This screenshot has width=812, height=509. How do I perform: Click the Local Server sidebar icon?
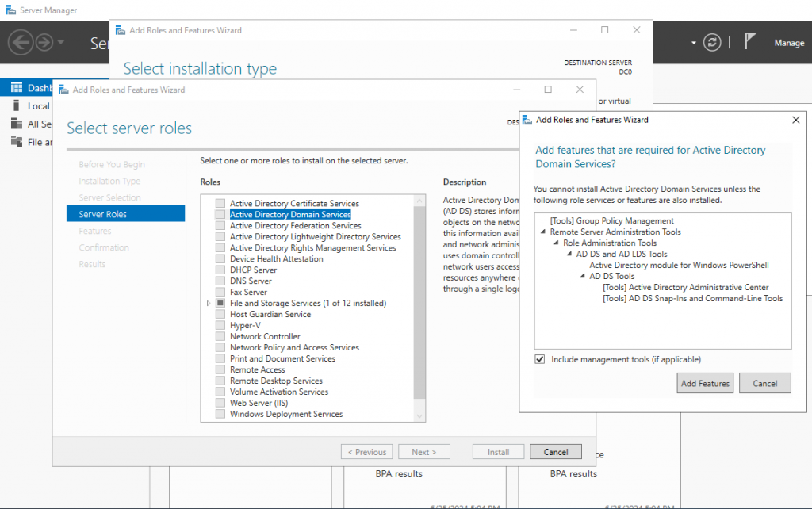coord(16,106)
